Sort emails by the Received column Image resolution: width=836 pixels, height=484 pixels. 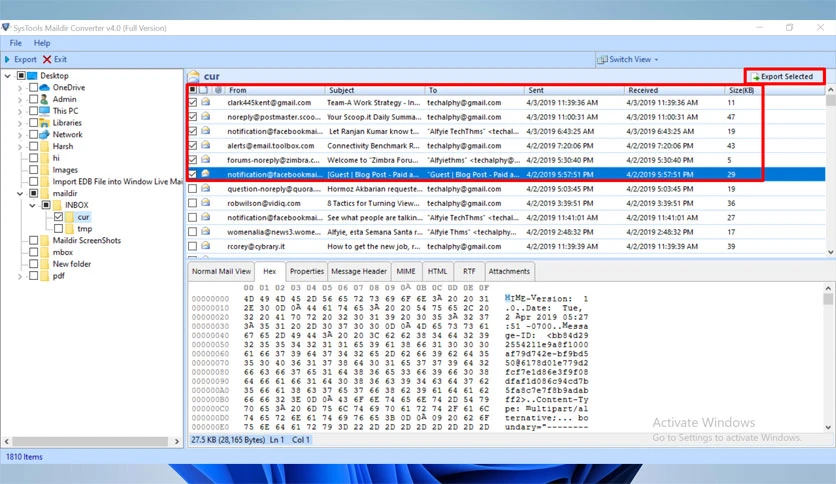(674, 90)
